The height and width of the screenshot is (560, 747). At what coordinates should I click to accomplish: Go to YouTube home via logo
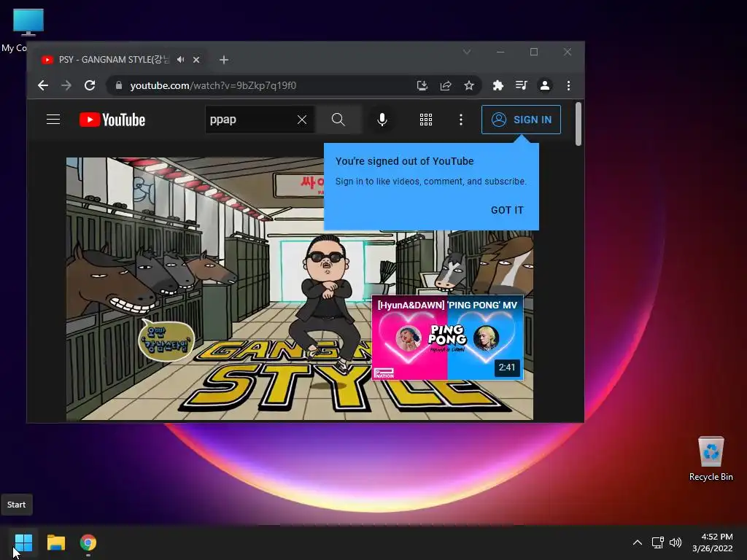[112, 120]
